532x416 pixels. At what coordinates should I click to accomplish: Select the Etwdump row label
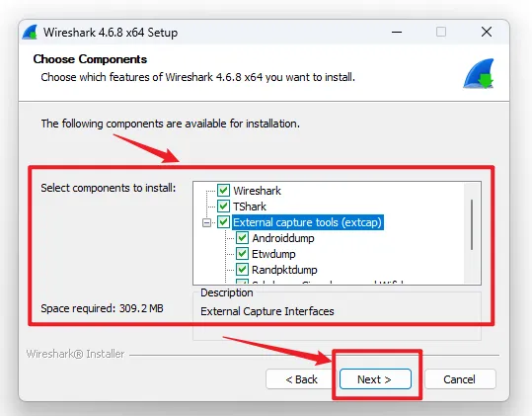click(x=273, y=254)
